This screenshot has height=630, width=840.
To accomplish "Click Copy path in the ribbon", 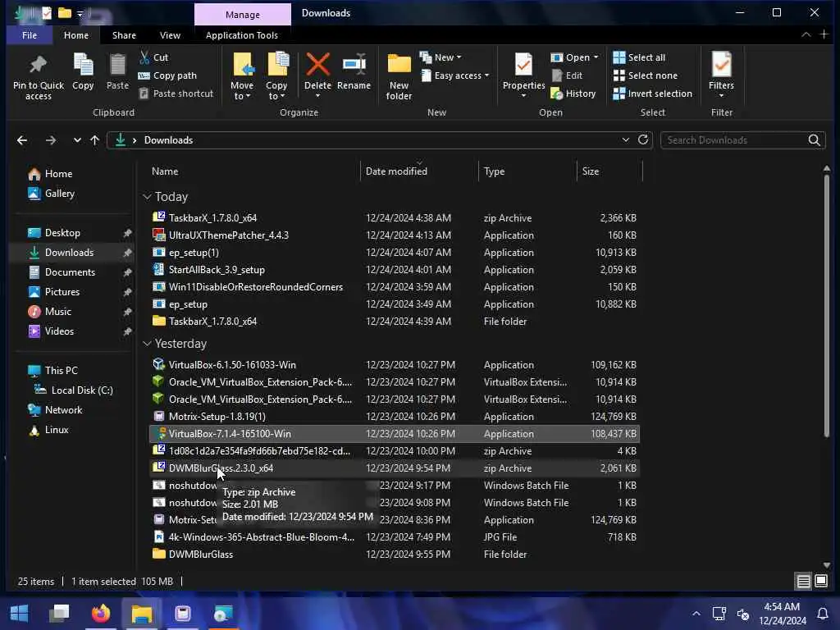I will click(167, 75).
